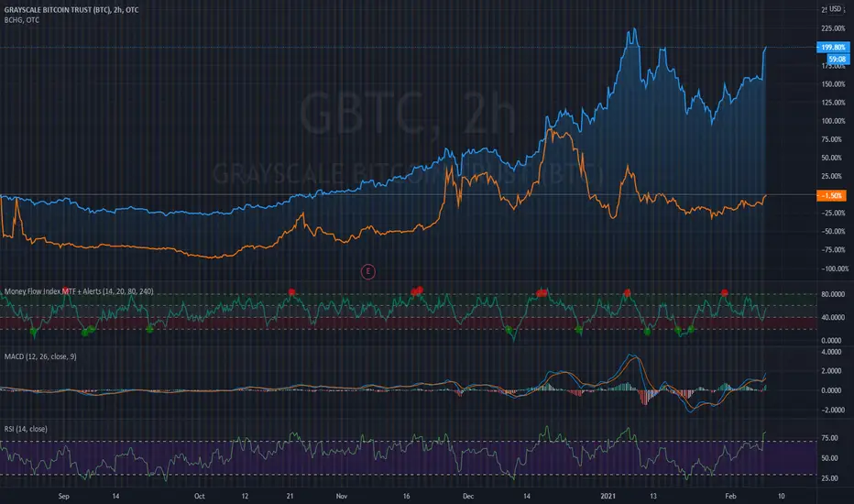854x504 pixels.
Task: Click the 40.0000 Money Flow Index scale value
Action: coord(833,317)
